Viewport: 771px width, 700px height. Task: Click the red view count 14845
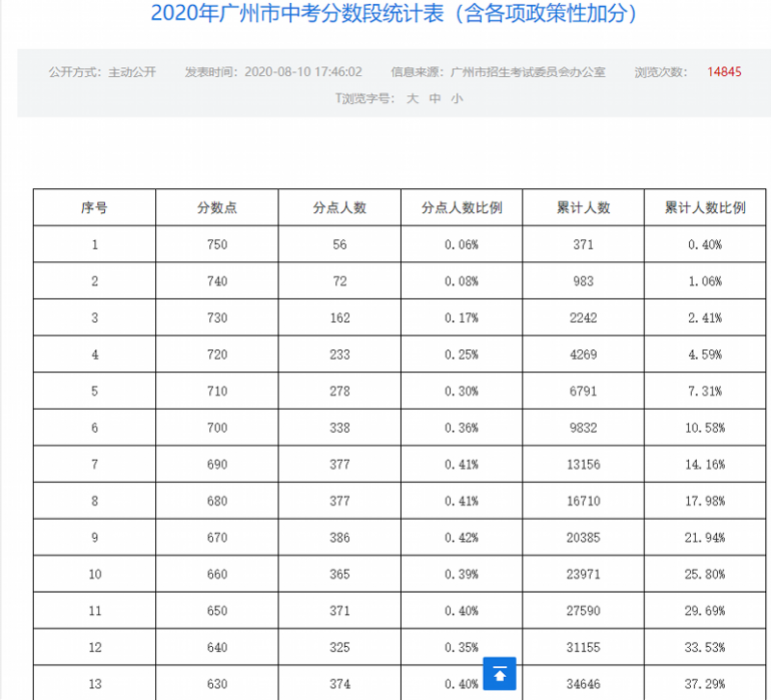[724, 72]
